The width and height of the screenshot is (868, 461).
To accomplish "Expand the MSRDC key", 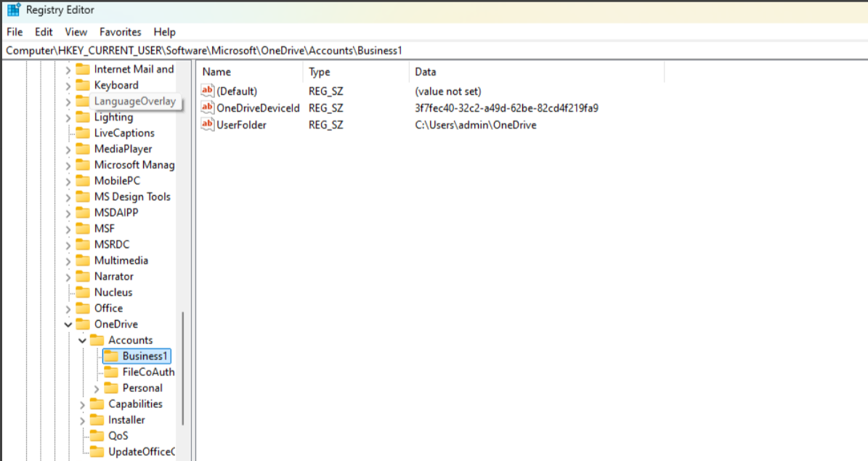I will 68,245.
